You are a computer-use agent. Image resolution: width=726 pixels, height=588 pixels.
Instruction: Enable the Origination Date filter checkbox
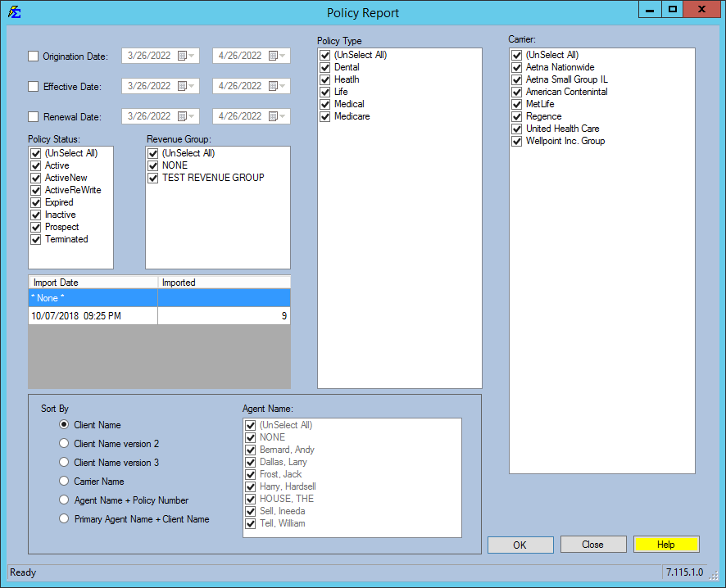(x=32, y=56)
